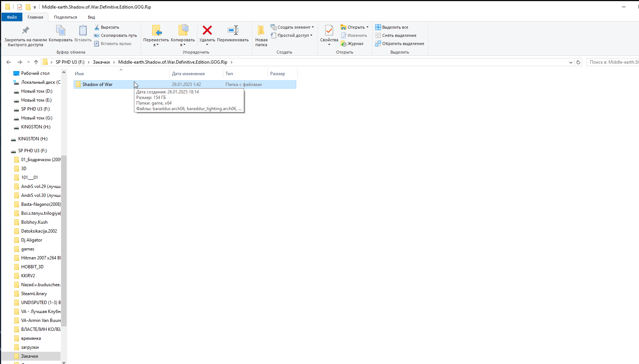This screenshot has width=639, height=364.
Task: Open the загрузки folder in tree
Action: (x=30, y=347)
